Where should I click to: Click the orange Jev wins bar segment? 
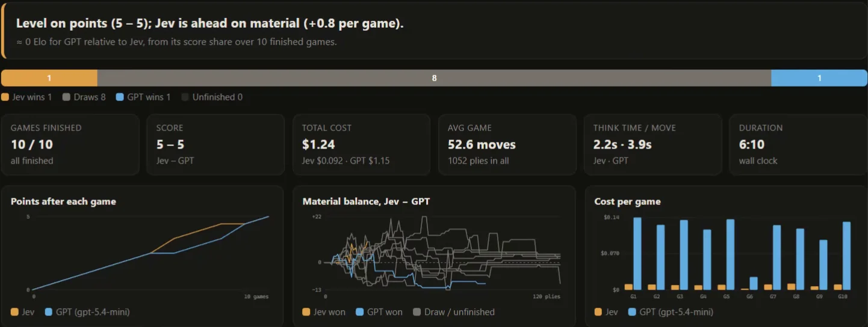click(x=49, y=78)
